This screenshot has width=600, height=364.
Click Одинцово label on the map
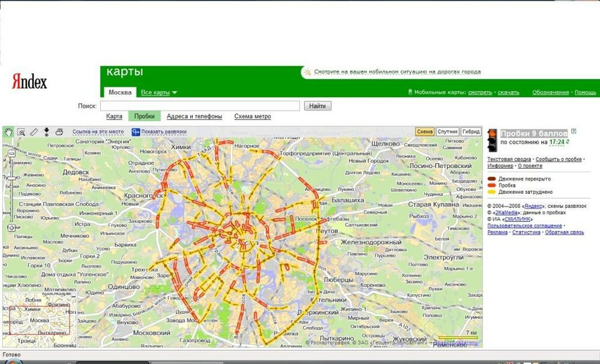point(124,287)
